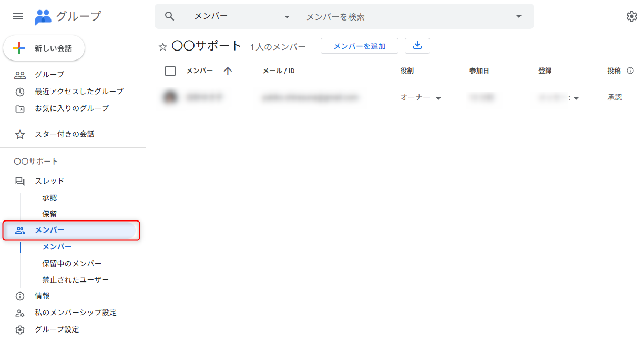Open 保留中のメンバー list
Screen dimensions: 644x352
pyautogui.click(x=72, y=264)
